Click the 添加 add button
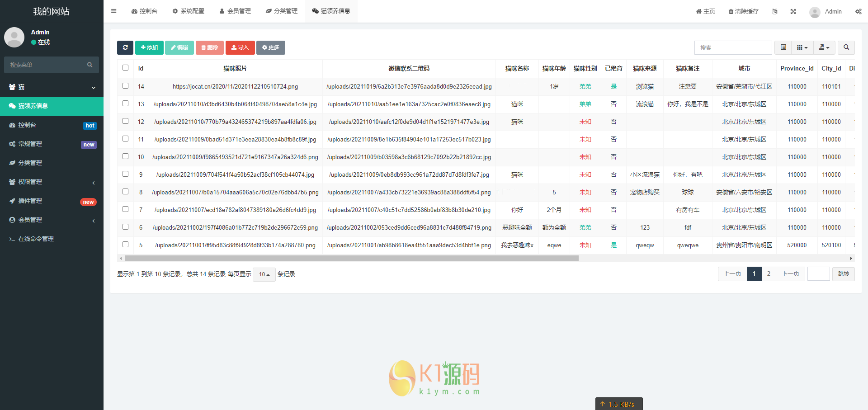Viewport: 868px width, 410px height. [149, 47]
